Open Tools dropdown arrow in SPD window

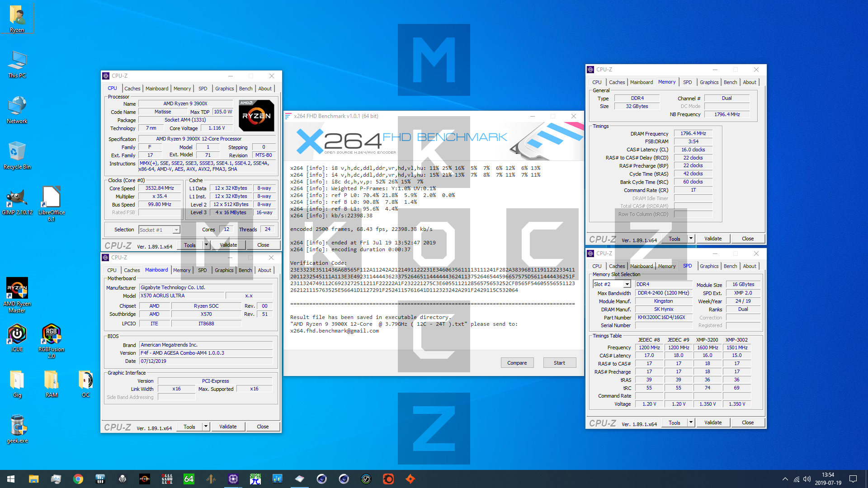(x=691, y=422)
